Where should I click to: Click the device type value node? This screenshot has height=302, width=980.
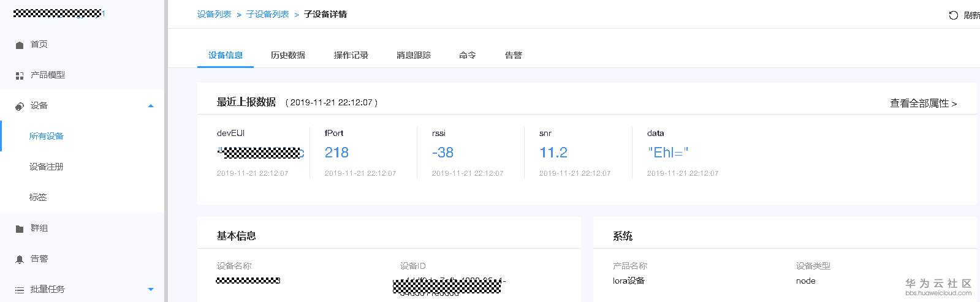(x=806, y=281)
